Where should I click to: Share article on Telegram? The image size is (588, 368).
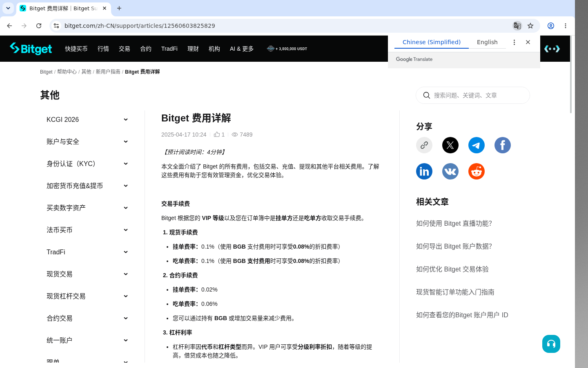477,145
